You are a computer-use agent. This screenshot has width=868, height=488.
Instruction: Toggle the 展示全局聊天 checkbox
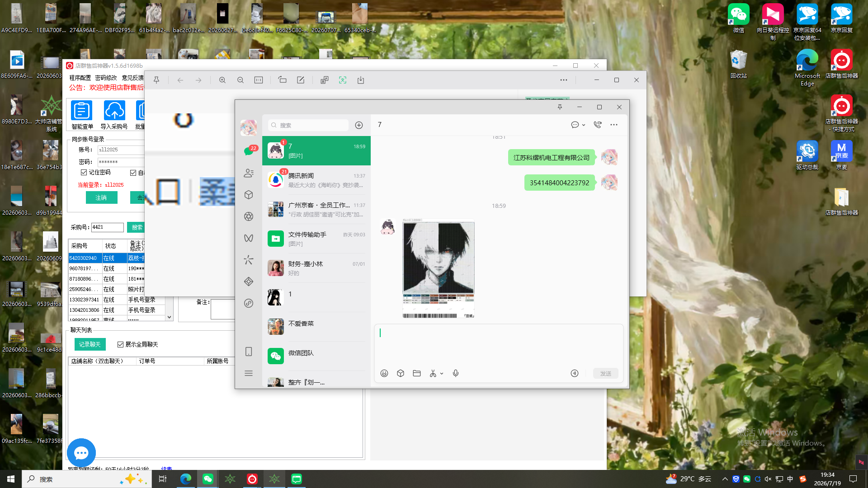120,344
